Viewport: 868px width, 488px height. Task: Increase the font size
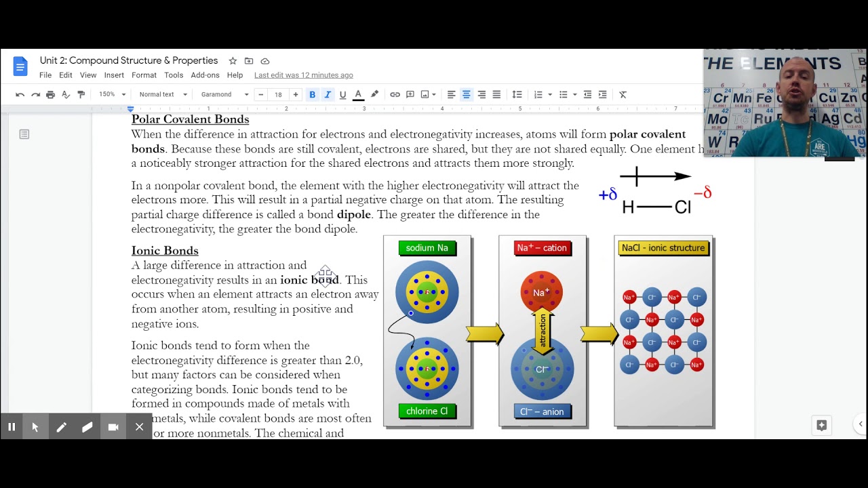(x=295, y=94)
